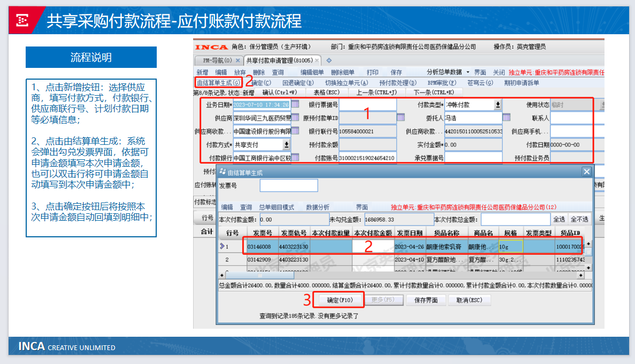635x364 pixels.
Task: Open calendar picker beside 业务日期 field
Action: point(295,104)
